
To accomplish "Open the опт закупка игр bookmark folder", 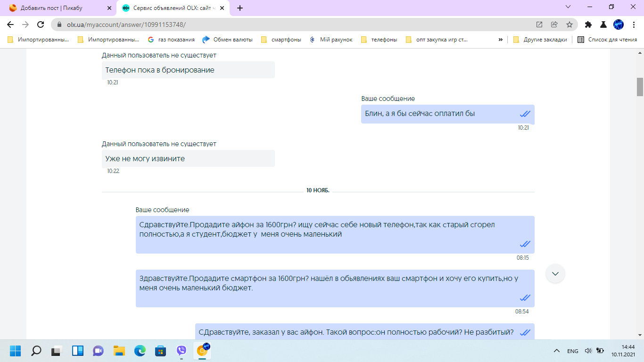I will 437,40.
